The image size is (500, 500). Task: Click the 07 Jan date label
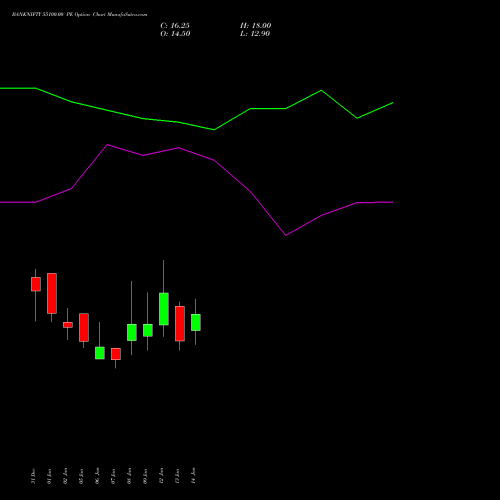(x=113, y=476)
